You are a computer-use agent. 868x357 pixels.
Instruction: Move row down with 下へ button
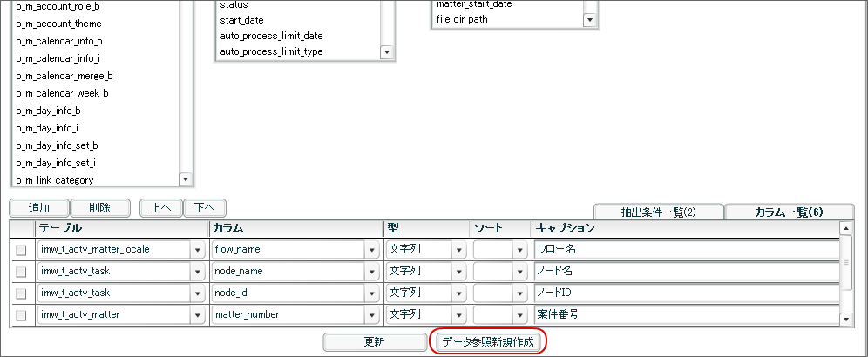pos(204,208)
